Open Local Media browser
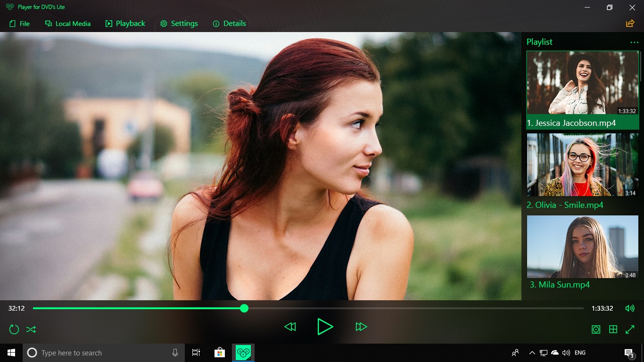This screenshot has height=362, width=644. 67,23
